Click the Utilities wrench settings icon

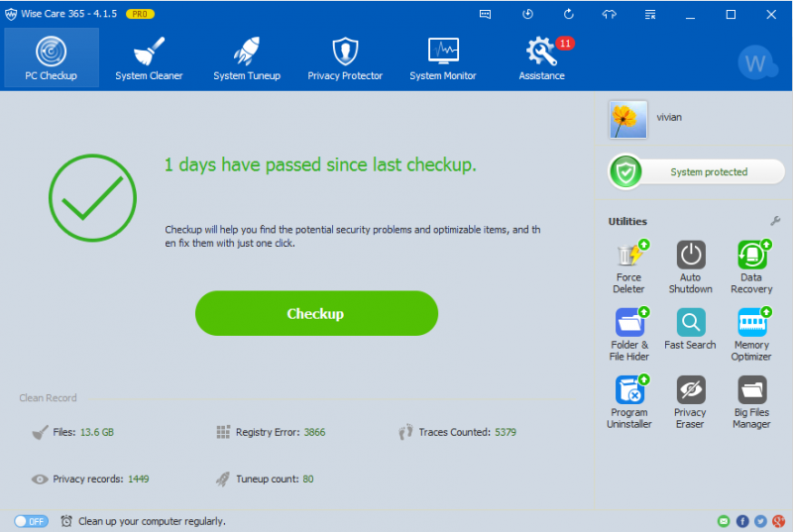(775, 221)
